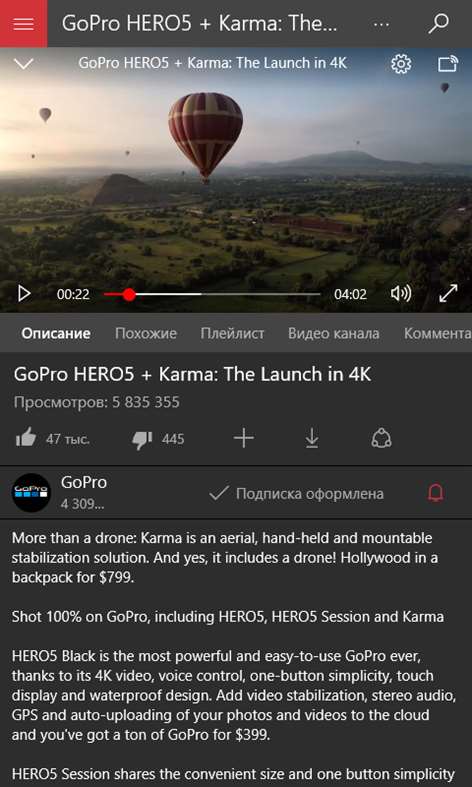This screenshot has width=472, height=787.
Task: Open the search magnifier icon
Action: pyautogui.click(x=438, y=24)
